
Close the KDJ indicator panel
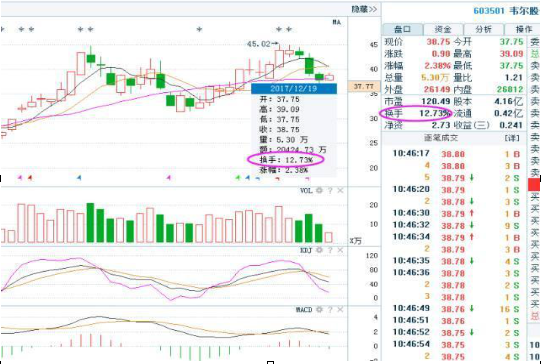tap(340, 250)
